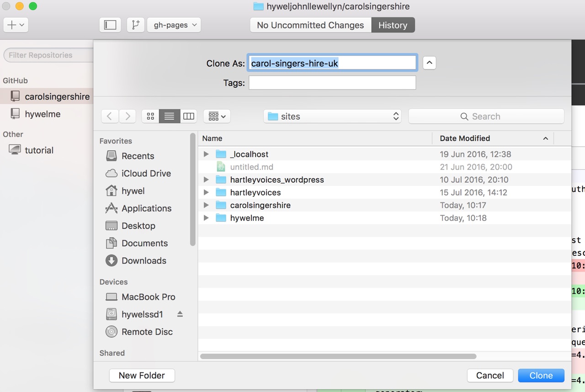Screen dimensions: 585x392
Task: Select MacBook Pro under Devices
Action: [x=142, y=297]
